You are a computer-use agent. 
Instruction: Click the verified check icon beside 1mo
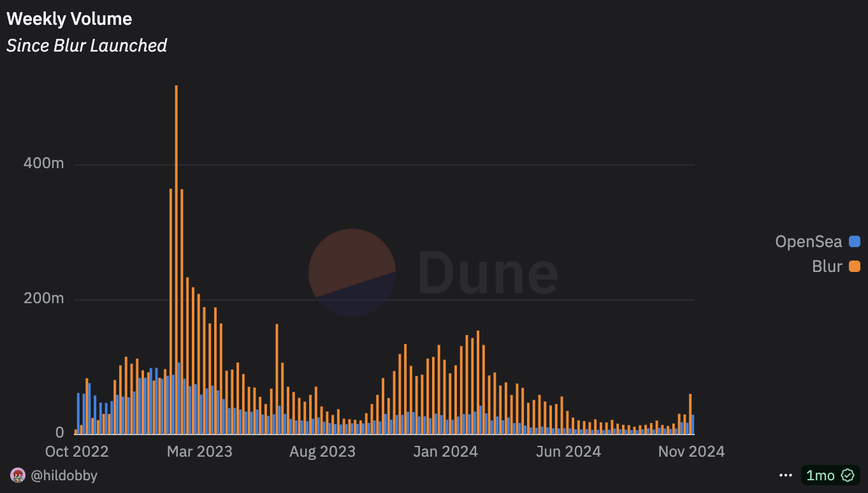(847, 476)
